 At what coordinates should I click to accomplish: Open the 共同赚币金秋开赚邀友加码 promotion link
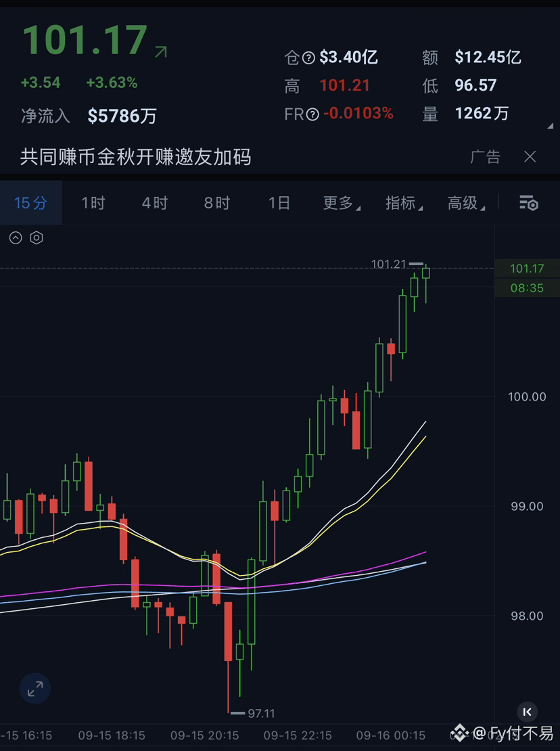click(135, 156)
